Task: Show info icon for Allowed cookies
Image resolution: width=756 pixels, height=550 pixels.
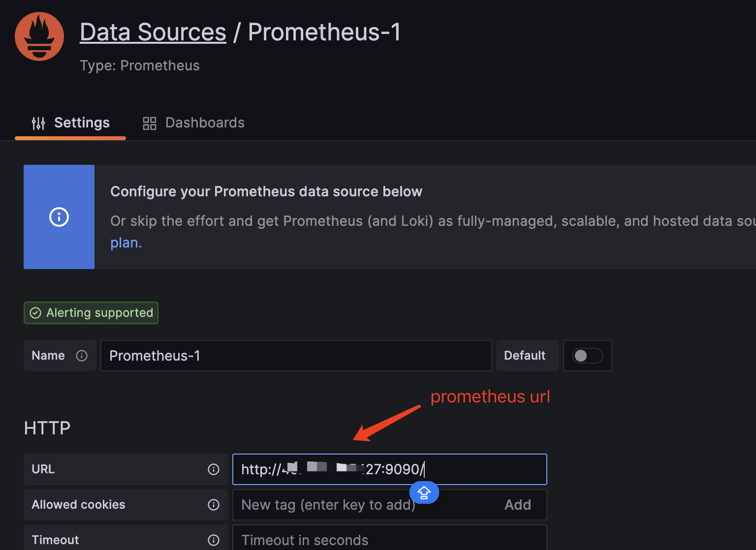Action: [x=214, y=505]
